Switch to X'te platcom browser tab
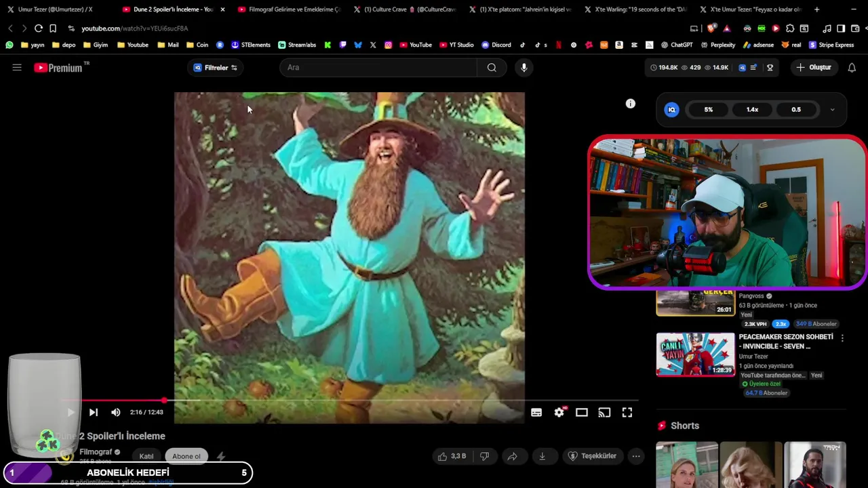The height and width of the screenshot is (488, 868). (x=520, y=9)
